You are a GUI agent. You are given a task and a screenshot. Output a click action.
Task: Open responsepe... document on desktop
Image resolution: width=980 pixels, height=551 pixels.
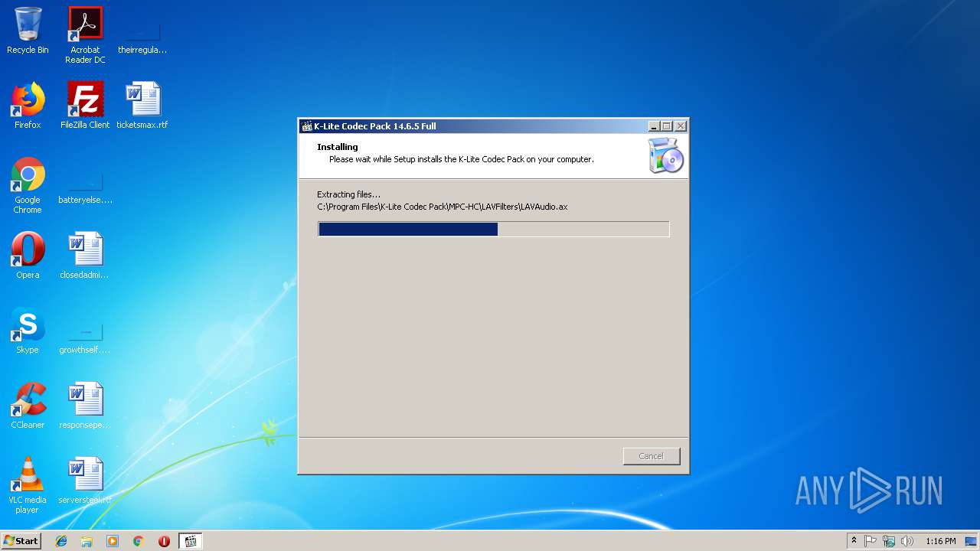point(85,406)
